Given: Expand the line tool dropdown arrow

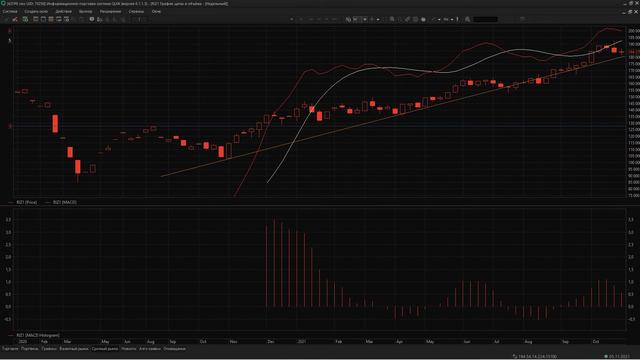Looking at the screenshot, I should [439, 19].
